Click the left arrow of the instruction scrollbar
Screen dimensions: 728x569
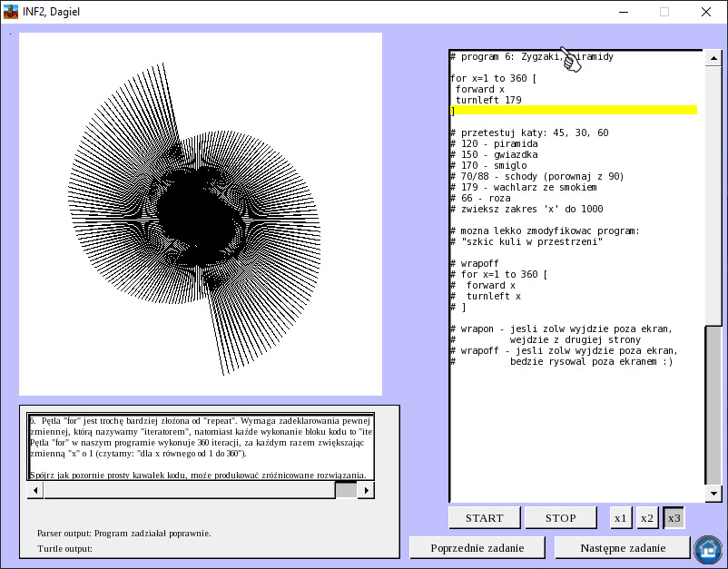coord(34,490)
